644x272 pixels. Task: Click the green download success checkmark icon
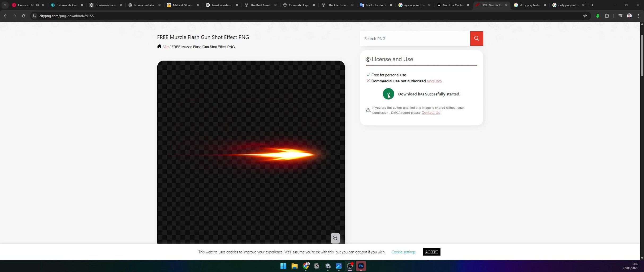388,94
